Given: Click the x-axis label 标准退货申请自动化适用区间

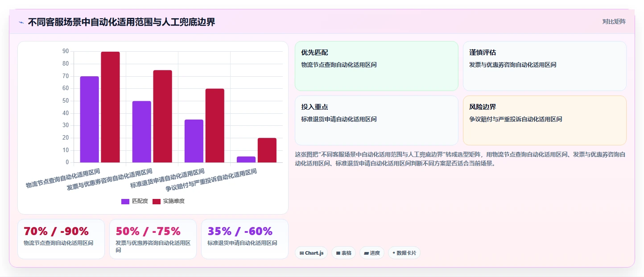Looking at the screenshot, I should 167,178.
